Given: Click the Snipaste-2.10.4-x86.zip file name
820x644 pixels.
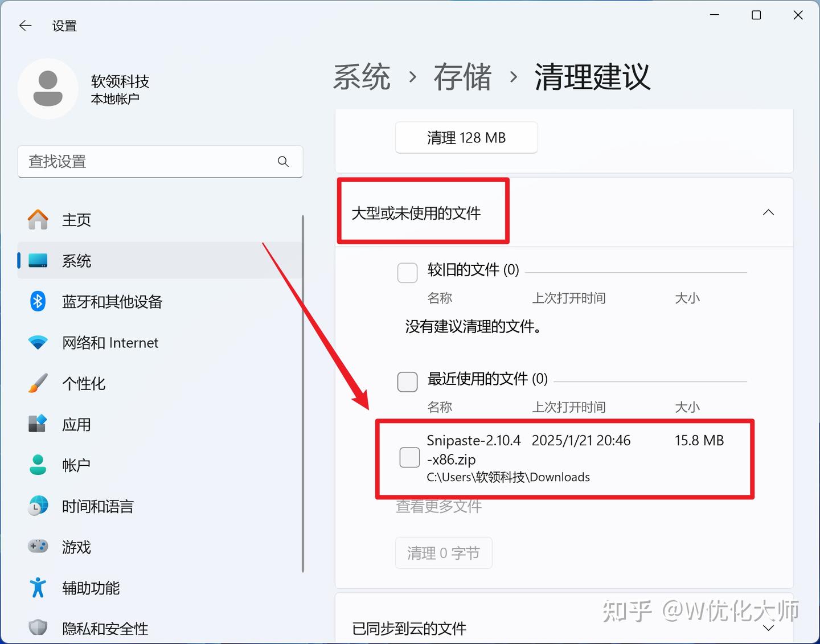Looking at the screenshot, I should [474, 450].
